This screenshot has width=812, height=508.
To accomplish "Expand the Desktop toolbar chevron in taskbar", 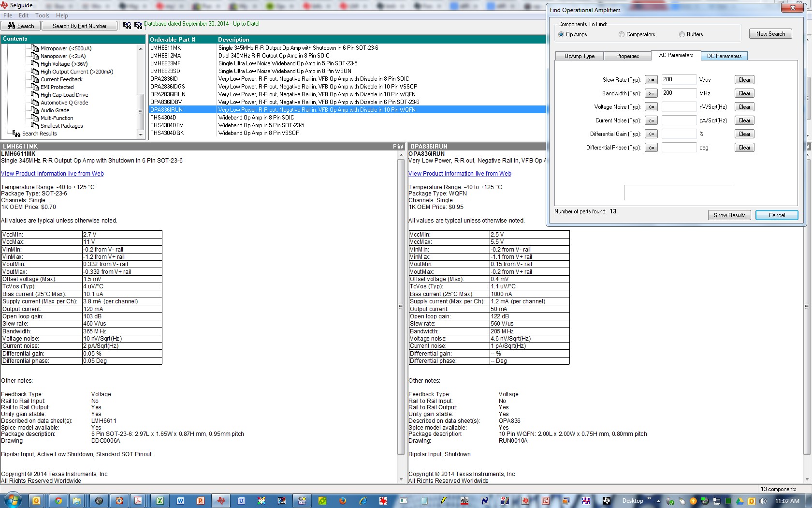I will click(649, 498).
